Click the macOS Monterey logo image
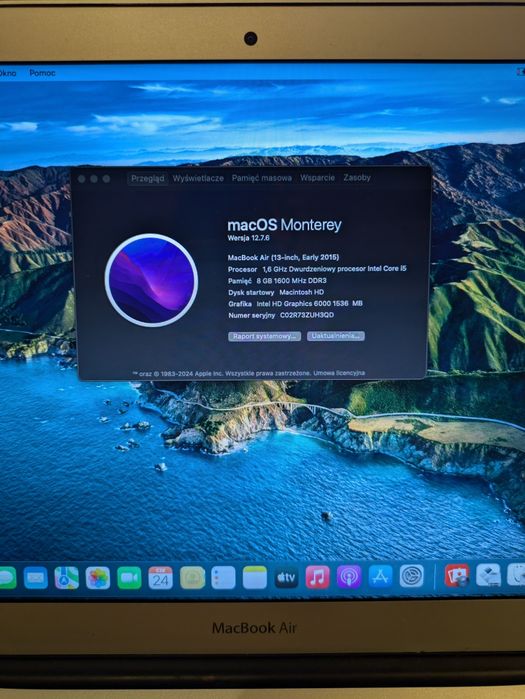525x699 pixels. tap(152, 280)
